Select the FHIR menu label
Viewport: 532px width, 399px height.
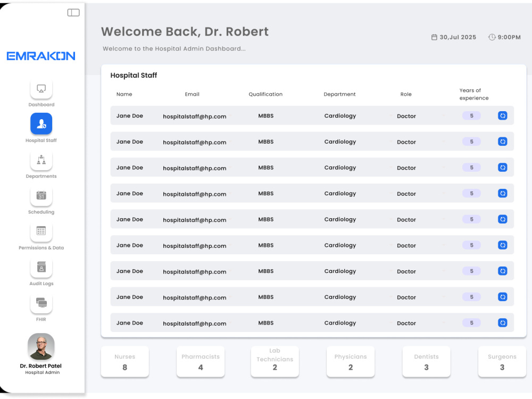[x=41, y=319]
